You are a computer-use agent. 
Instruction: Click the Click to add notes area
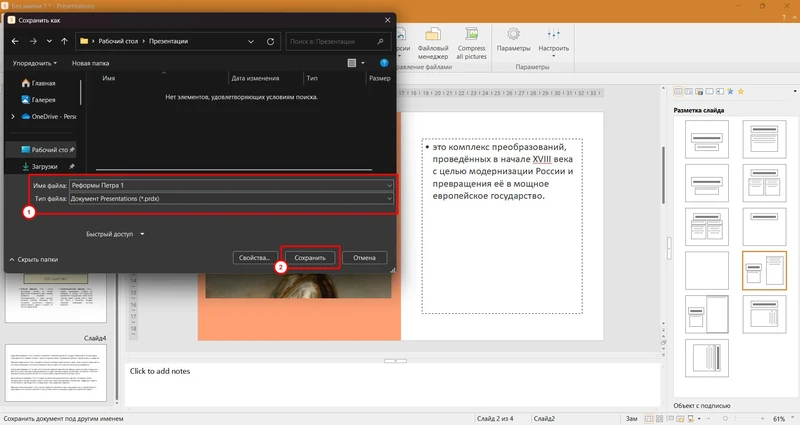393,384
